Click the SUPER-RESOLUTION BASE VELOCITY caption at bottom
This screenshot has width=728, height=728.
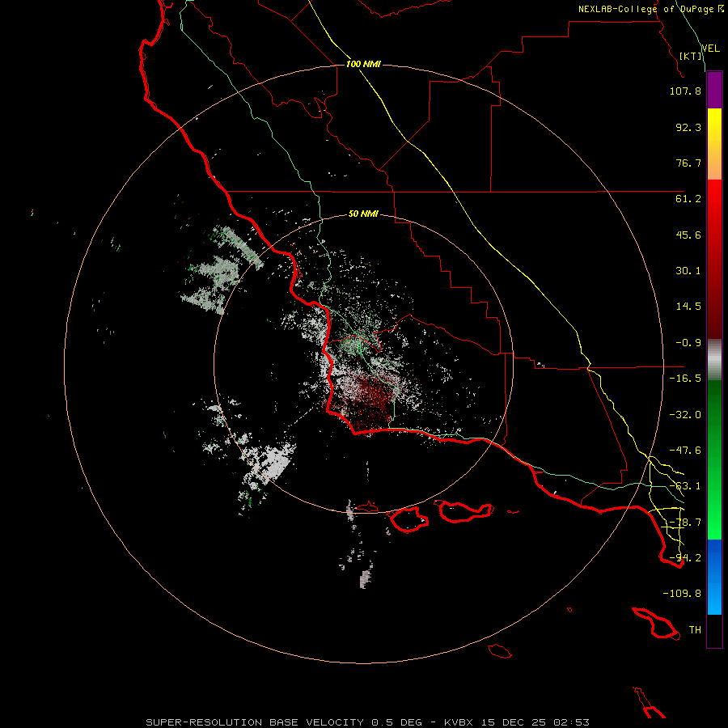tap(367, 722)
